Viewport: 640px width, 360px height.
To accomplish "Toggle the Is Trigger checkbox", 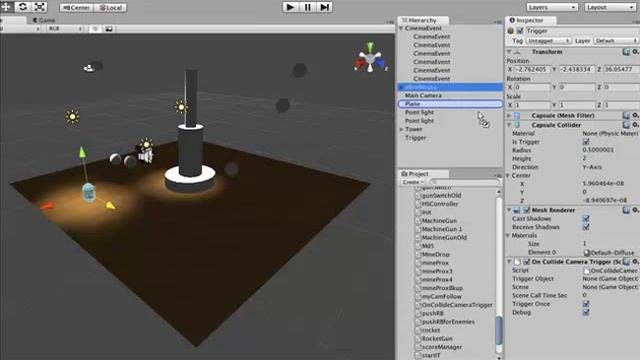I will (x=586, y=142).
